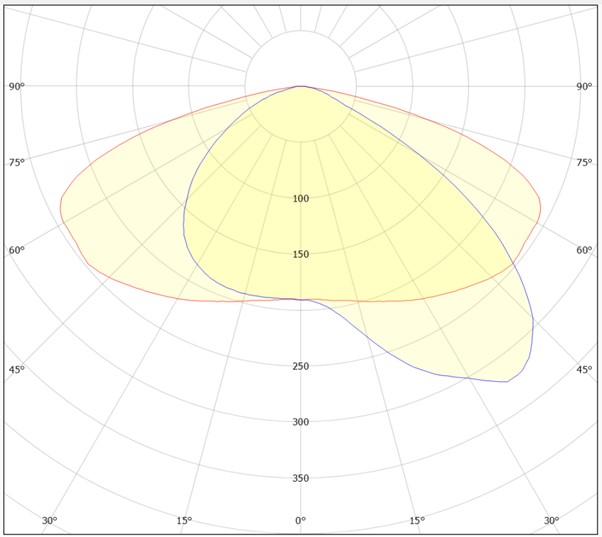The height and width of the screenshot is (537, 602).
Task: Select the 15° label left of 0°
Action: (x=184, y=521)
